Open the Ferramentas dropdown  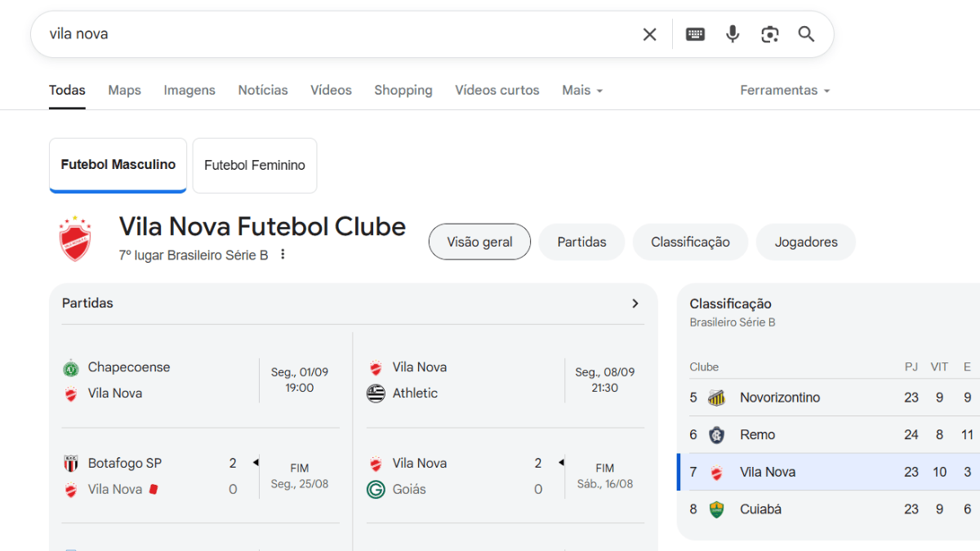click(785, 91)
